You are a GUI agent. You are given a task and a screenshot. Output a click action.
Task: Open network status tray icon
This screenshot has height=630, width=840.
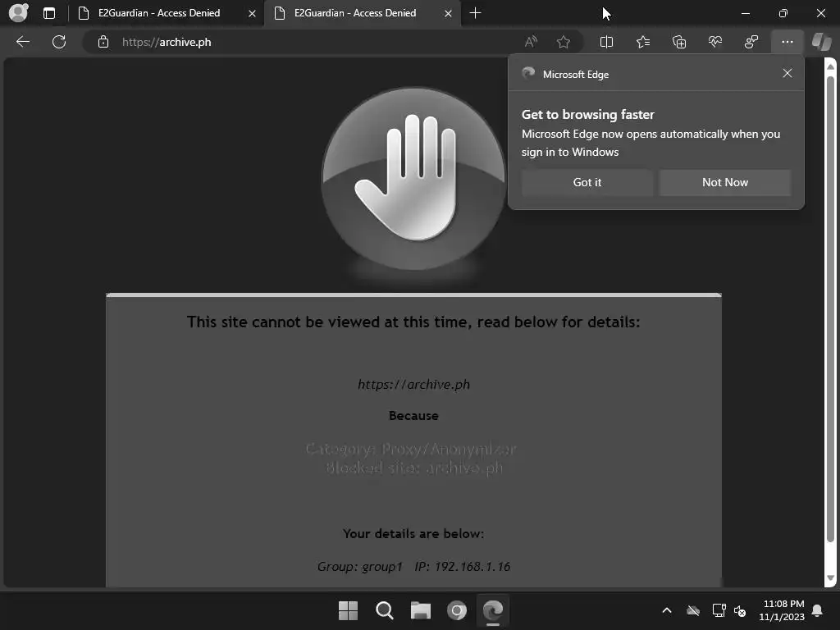click(x=719, y=610)
